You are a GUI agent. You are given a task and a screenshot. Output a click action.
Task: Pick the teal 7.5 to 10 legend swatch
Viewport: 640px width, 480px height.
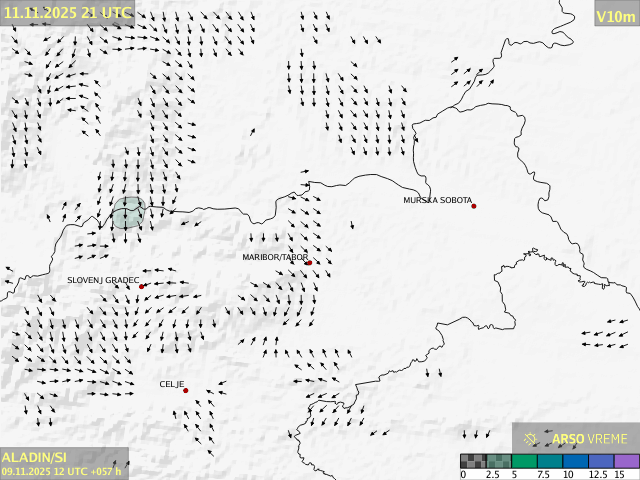[550, 461]
